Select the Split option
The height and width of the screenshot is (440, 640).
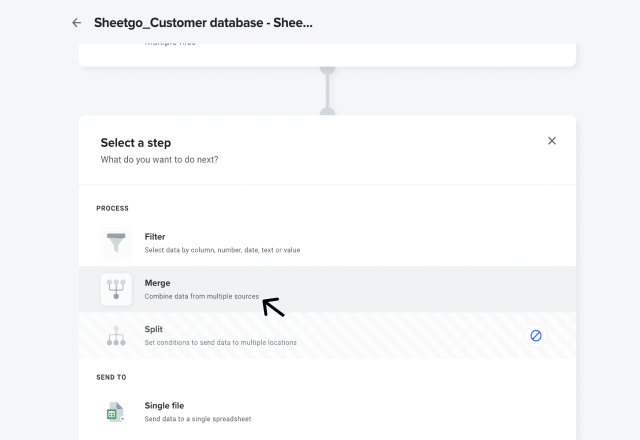pyautogui.click(x=327, y=336)
